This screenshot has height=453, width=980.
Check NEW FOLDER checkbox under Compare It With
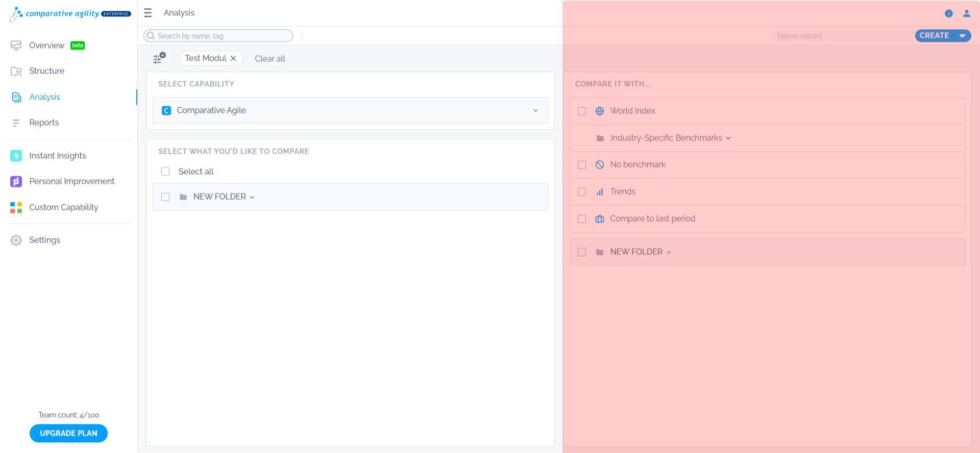click(582, 252)
